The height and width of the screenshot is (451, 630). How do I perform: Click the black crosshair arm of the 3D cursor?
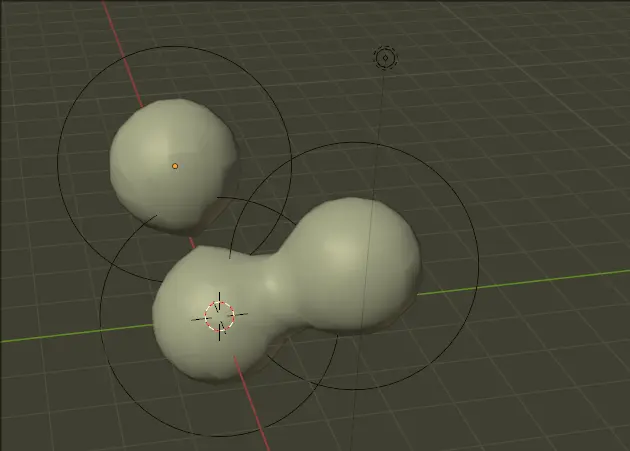click(x=198, y=317)
